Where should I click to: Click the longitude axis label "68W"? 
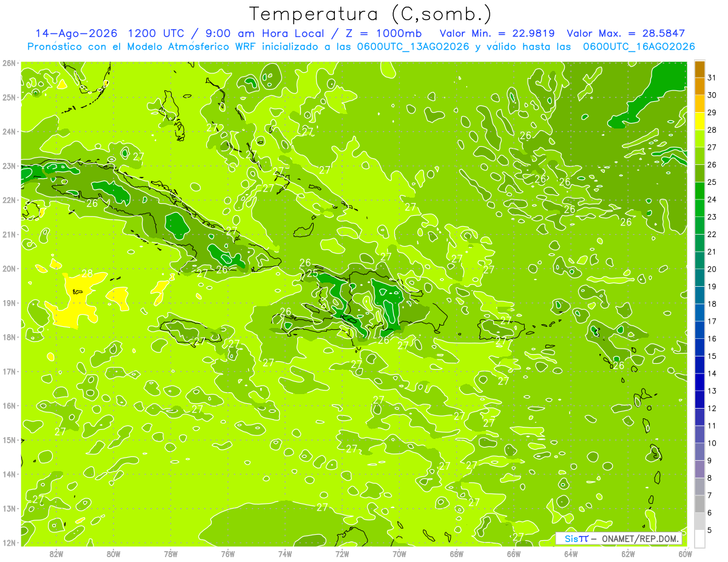tap(456, 554)
